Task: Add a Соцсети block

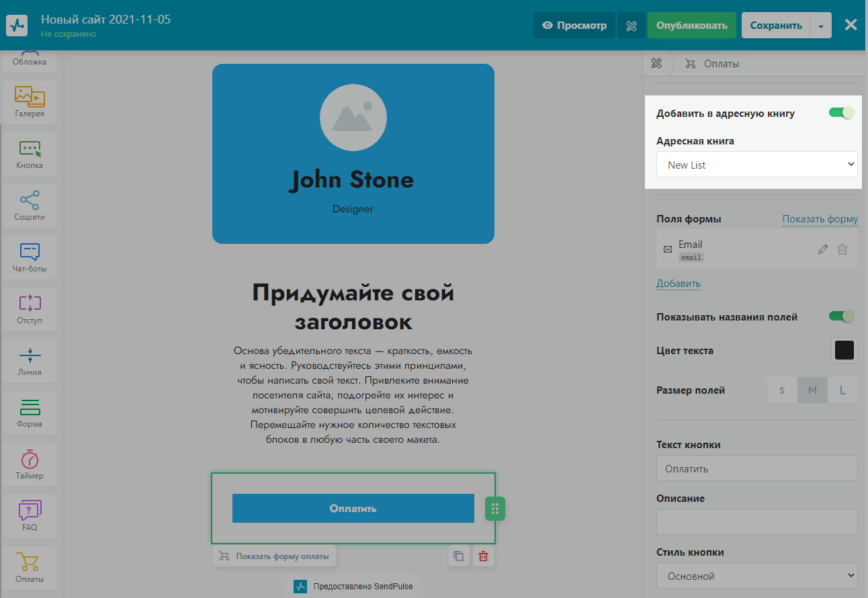Action: 30,206
